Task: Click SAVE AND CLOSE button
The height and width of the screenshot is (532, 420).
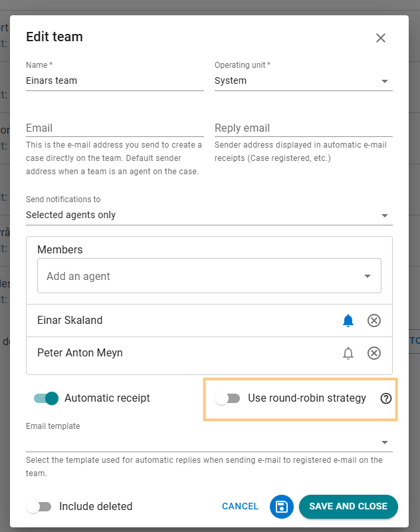Action: coord(348,506)
